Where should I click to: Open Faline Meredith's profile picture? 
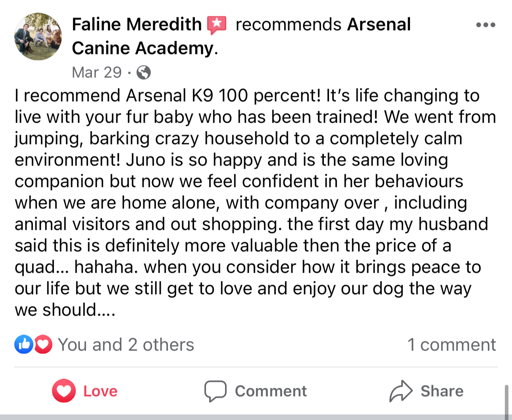click(x=38, y=37)
